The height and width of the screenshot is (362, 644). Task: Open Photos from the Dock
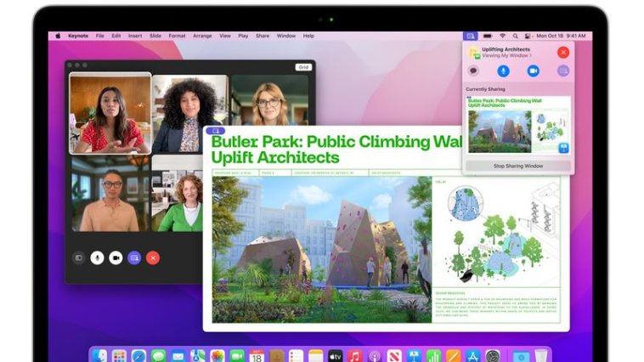coord(217,356)
